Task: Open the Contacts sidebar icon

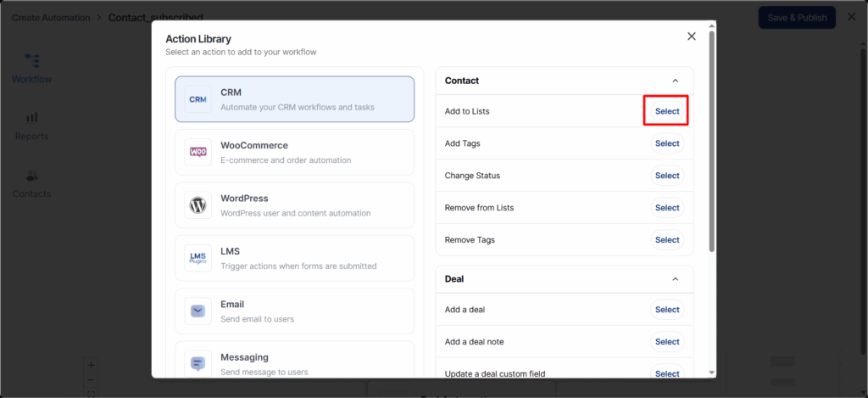Action: [x=31, y=176]
